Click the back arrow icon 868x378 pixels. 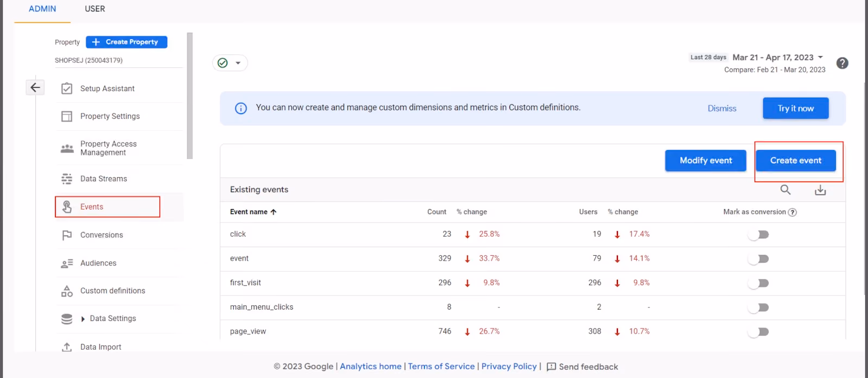click(x=35, y=87)
